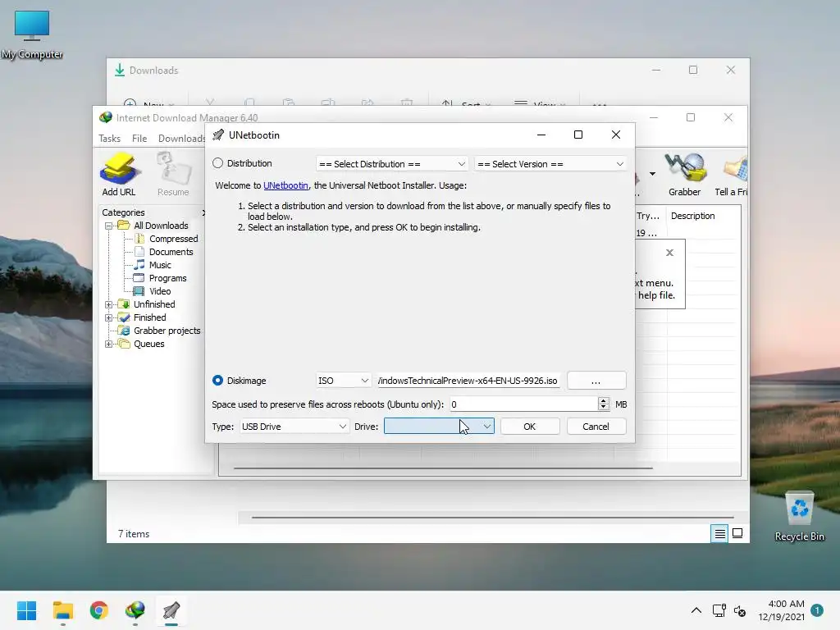Click the muted volume tray icon

[740, 610]
